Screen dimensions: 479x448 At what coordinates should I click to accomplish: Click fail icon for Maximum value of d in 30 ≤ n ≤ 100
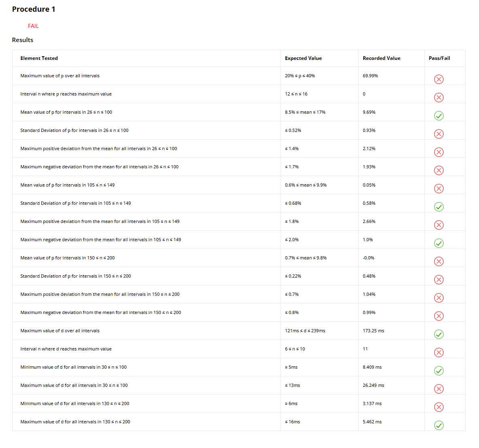point(439,389)
